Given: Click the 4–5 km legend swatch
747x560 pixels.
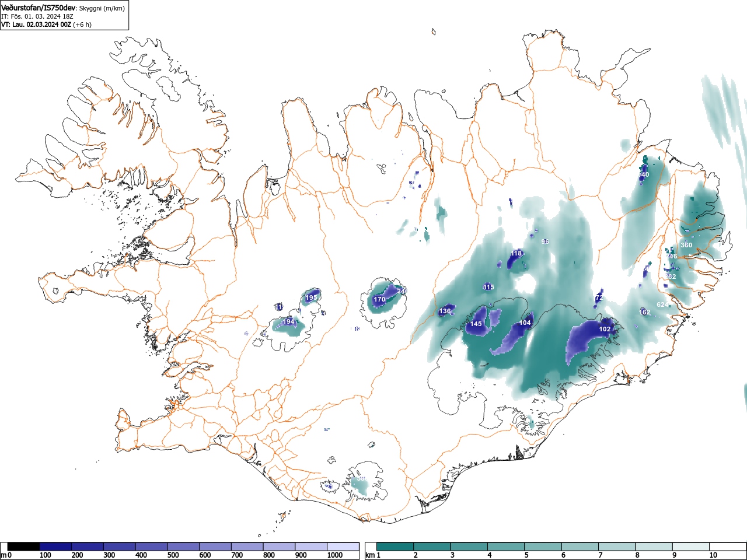Looking at the screenshot, I should [x=507, y=547].
